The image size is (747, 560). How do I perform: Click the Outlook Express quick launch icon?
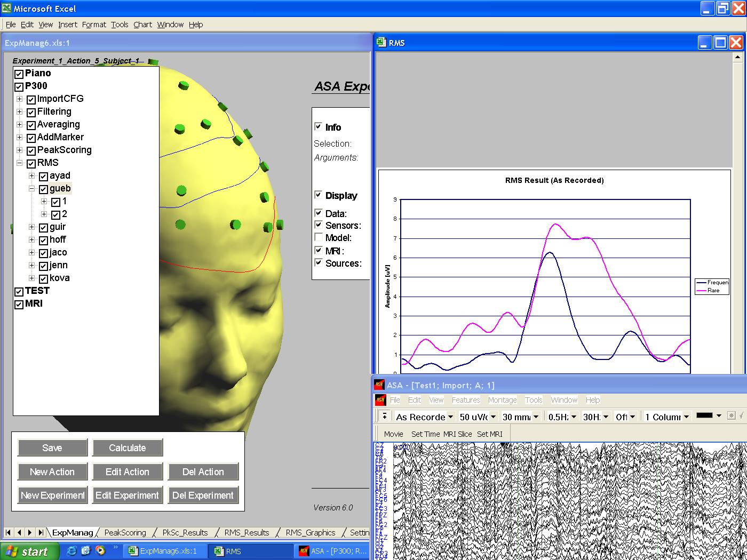[x=86, y=551]
